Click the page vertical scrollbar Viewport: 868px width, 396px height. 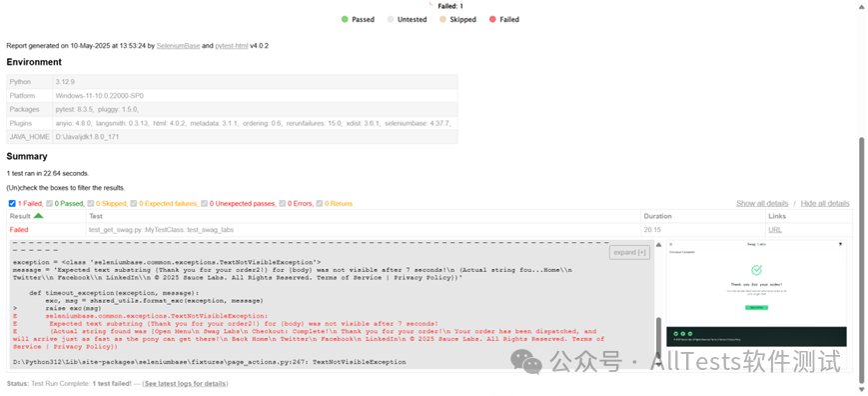click(861, 260)
